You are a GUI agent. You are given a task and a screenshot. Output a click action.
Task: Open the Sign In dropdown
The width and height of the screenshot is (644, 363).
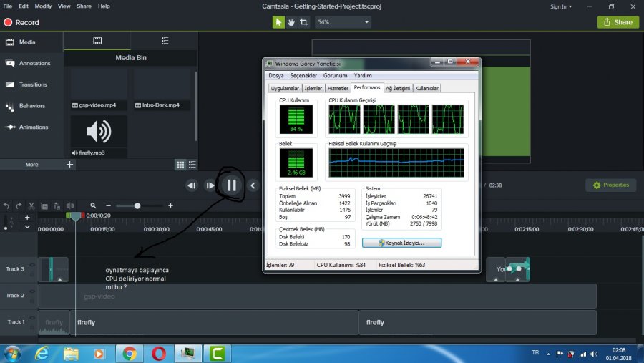(x=561, y=6)
